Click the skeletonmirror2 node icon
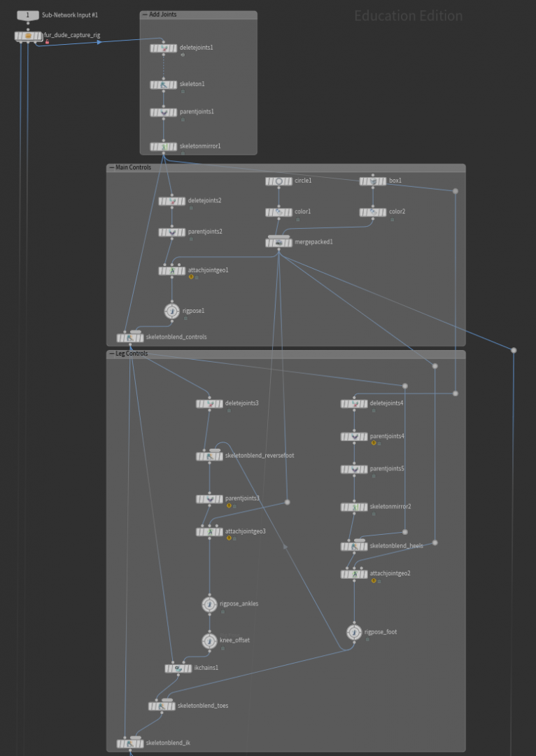Screen dimensions: 536x756 (354, 507)
